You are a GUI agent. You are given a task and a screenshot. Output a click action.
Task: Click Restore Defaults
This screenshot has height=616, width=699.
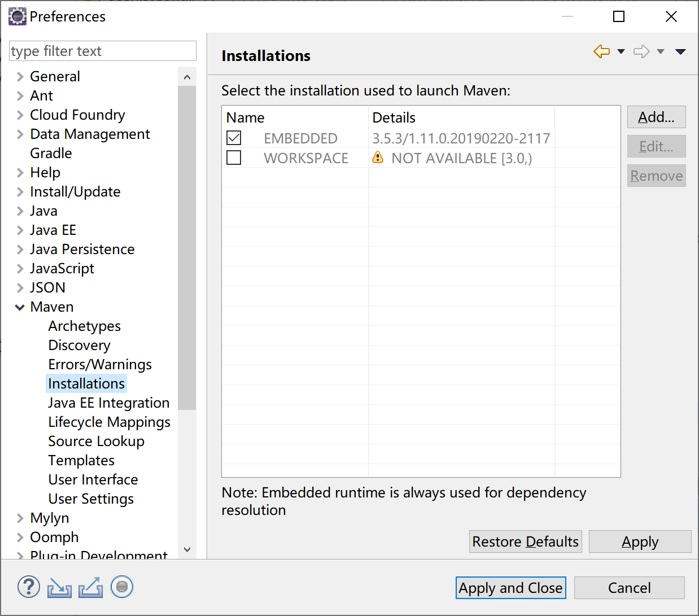[526, 541]
